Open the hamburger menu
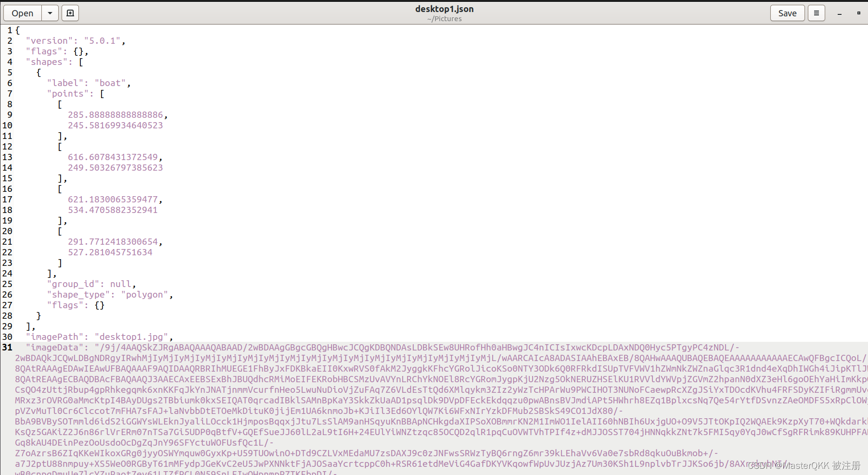 point(816,13)
